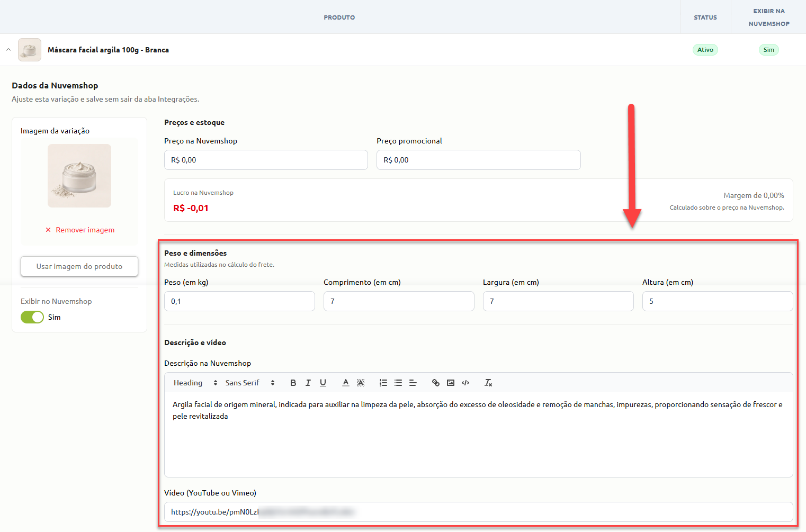Click the PRODUTO column header

(x=339, y=17)
